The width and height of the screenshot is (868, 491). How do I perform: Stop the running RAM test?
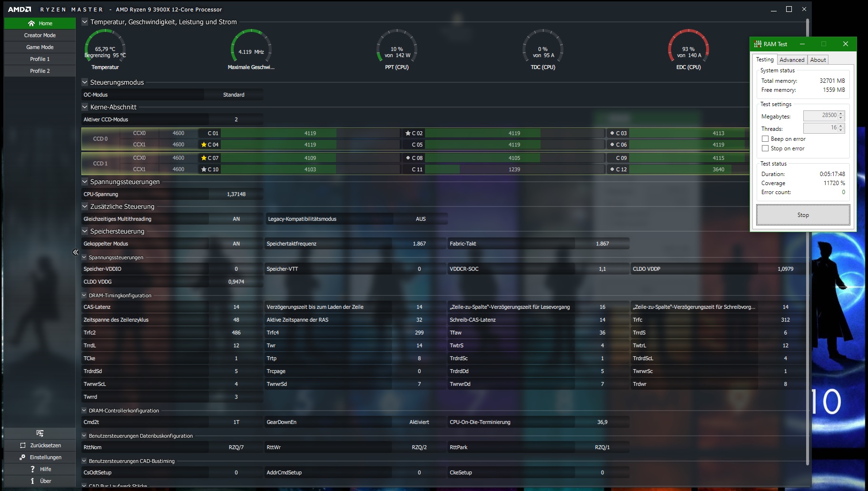tap(803, 215)
